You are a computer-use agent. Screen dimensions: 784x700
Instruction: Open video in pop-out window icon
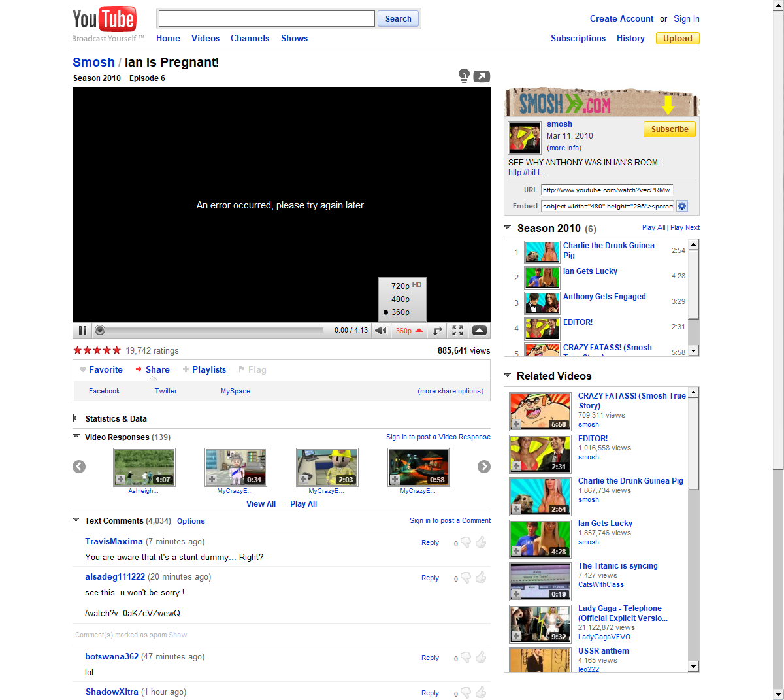coord(482,76)
